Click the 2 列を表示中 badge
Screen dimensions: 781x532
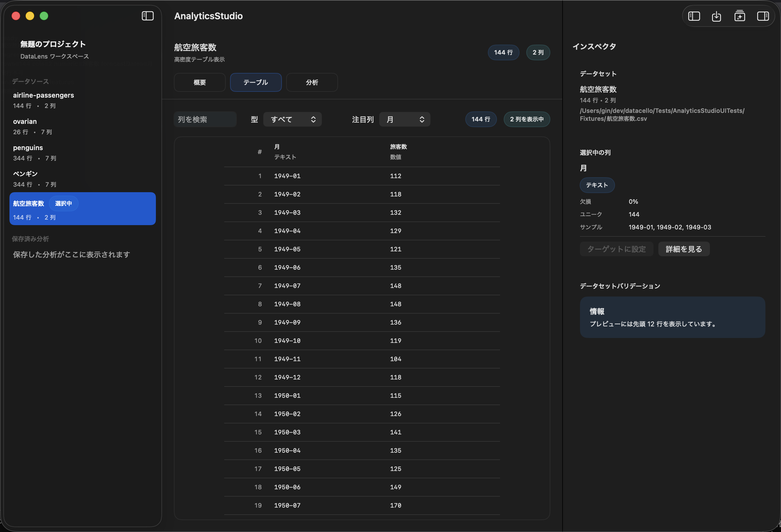[x=527, y=119]
